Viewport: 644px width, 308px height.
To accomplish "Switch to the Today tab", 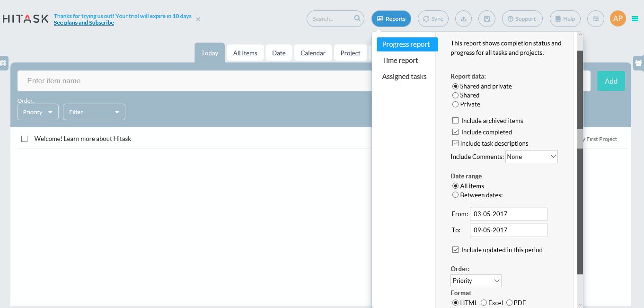I will (210, 53).
